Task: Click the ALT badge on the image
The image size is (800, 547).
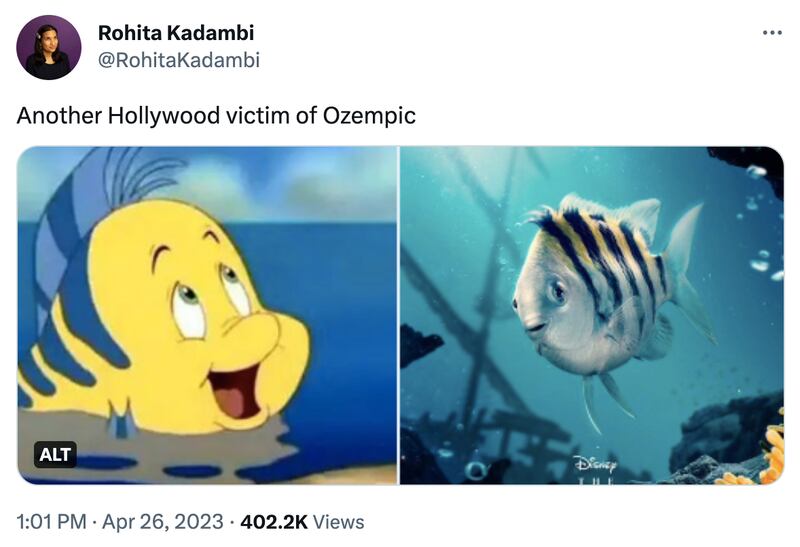Action: pos(56,455)
